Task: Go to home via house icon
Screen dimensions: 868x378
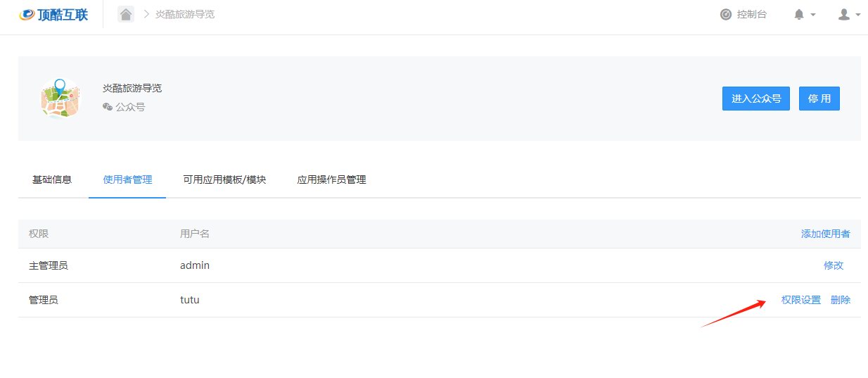Action: coord(126,14)
